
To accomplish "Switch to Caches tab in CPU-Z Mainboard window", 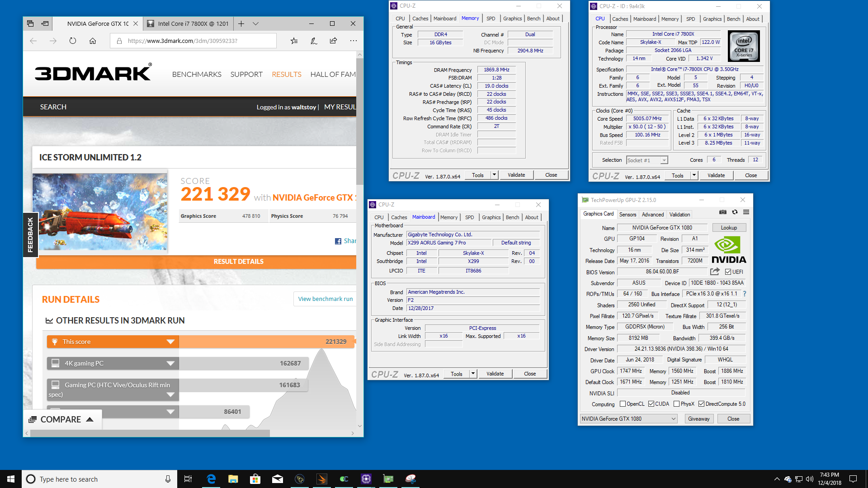I will click(399, 217).
